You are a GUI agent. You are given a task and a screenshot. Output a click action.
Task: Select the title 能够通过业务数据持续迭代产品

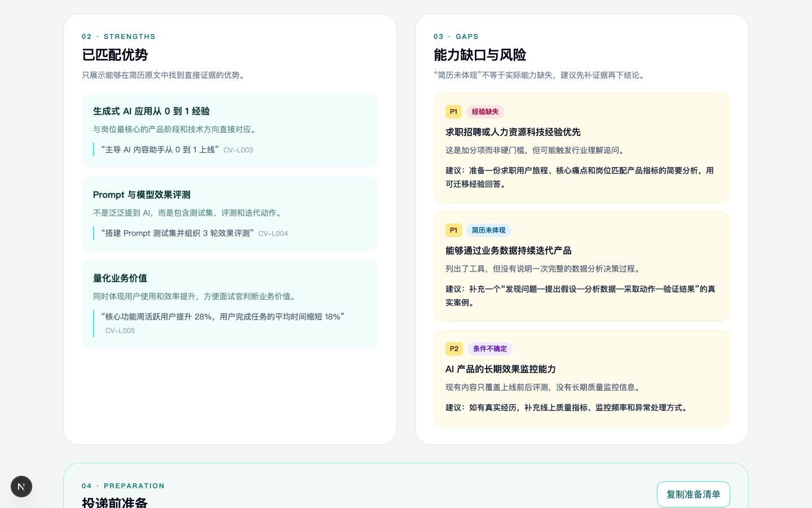coord(509,251)
